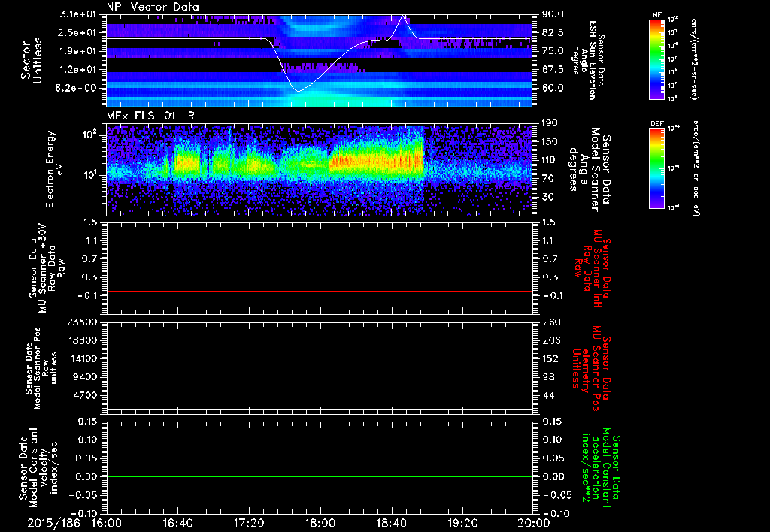Viewport: 770px width, 532px height.
Task: Click the '90.0' sun elevation tick label
Action: tap(553, 14)
